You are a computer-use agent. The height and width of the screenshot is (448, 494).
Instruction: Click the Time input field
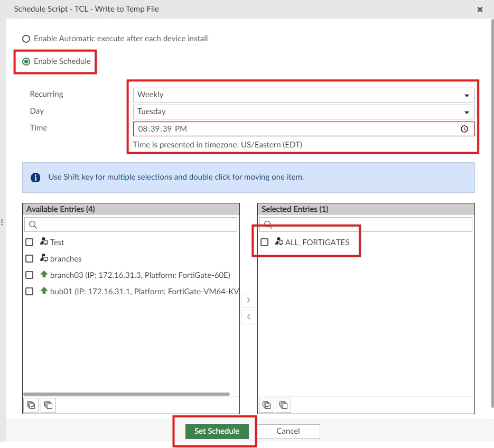coord(304,129)
